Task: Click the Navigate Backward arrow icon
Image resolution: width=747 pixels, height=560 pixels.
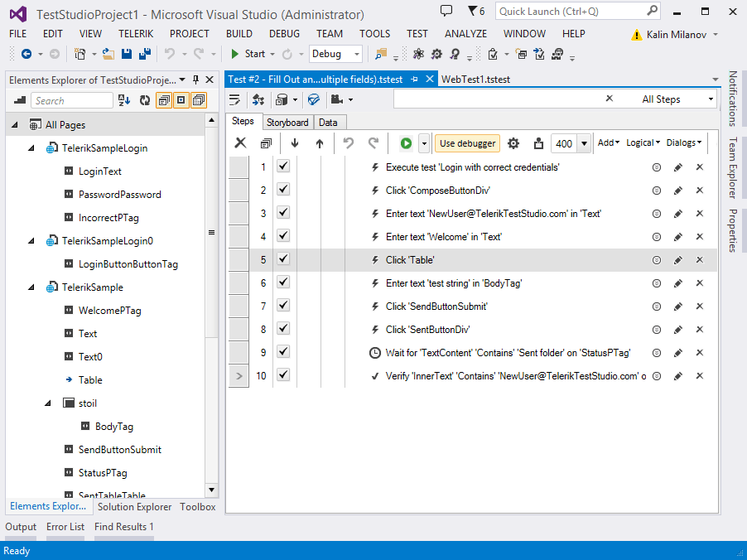Action: click(27, 55)
